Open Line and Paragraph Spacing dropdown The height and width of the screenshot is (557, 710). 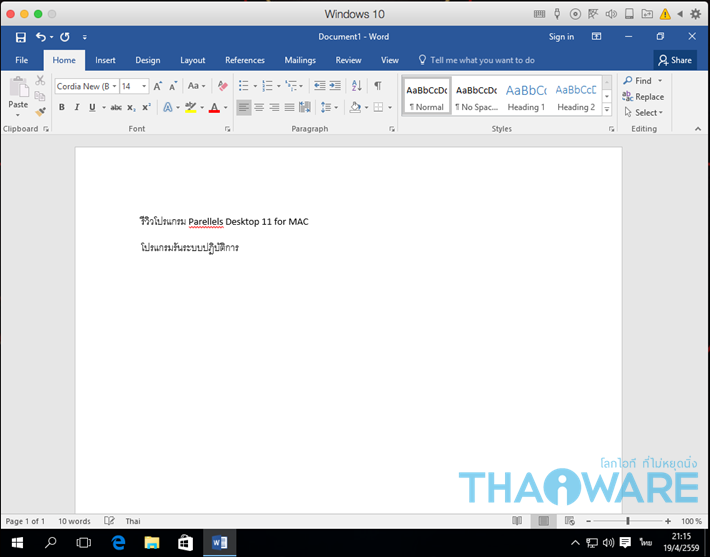coord(329,107)
